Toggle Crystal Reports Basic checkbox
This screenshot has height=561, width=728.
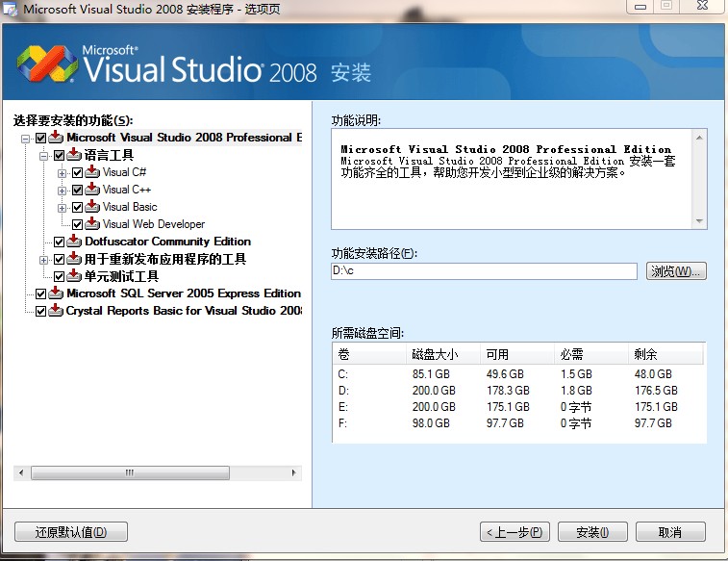(40, 311)
